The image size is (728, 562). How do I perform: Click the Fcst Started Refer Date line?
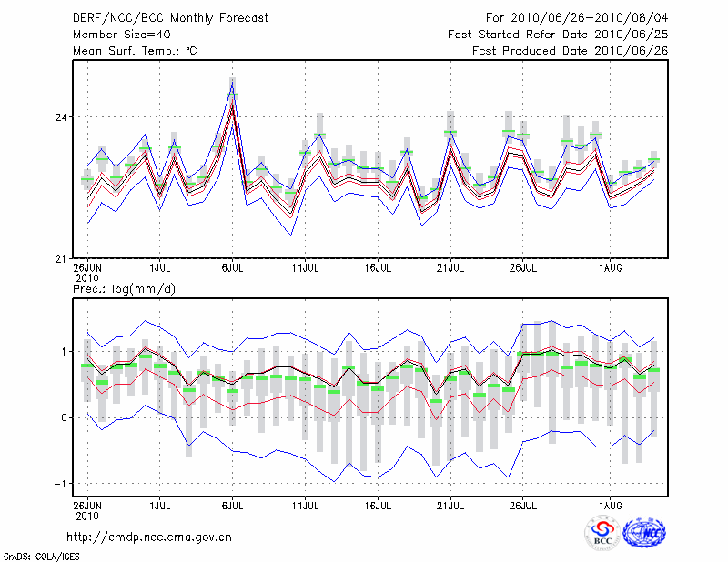coord(558,35)
